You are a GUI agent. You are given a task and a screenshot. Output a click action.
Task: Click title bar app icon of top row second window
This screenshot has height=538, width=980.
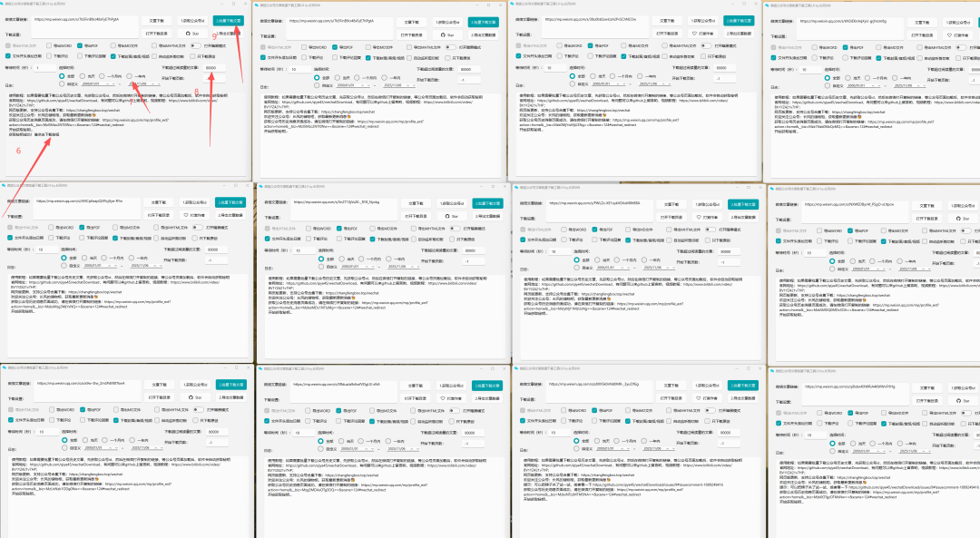[258, 5]
